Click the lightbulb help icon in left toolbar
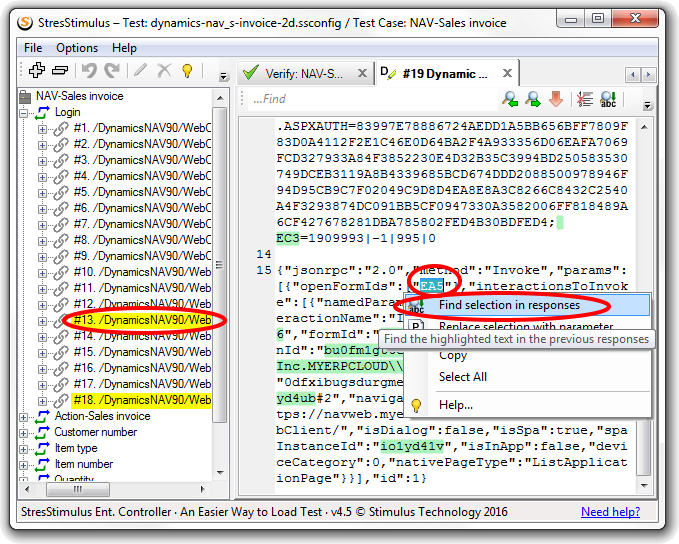The width and height of the screenshot is (679, 544). tap(187, 70)
